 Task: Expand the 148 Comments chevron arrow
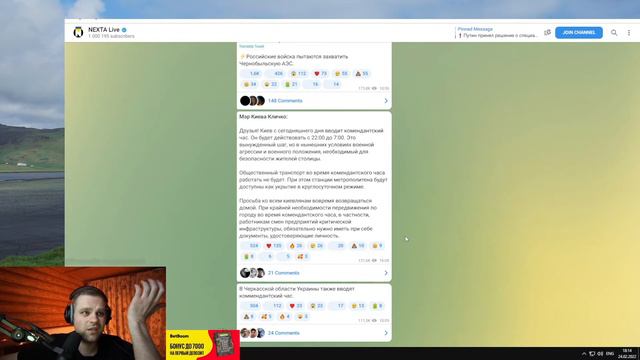click(x=386, y=101)
